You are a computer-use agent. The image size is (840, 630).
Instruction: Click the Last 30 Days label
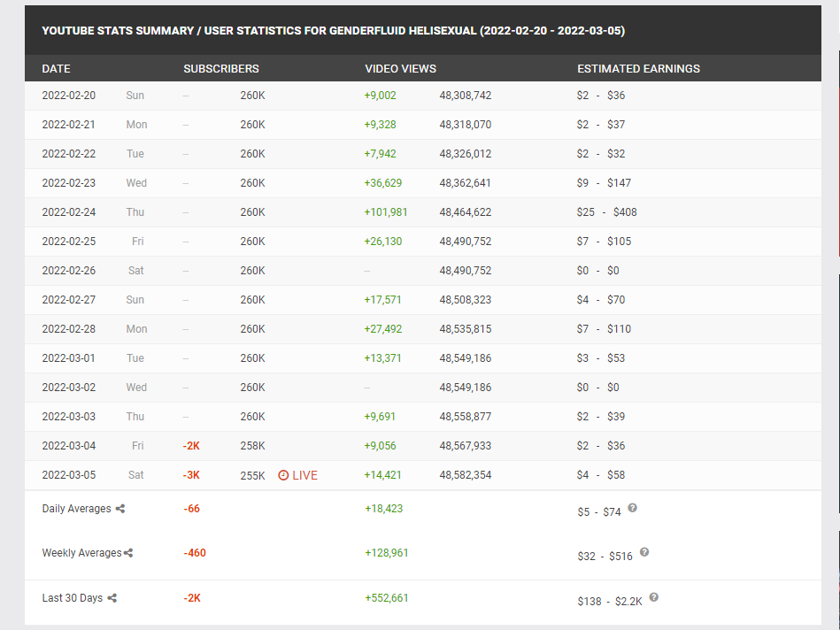[x=73, y=598]
